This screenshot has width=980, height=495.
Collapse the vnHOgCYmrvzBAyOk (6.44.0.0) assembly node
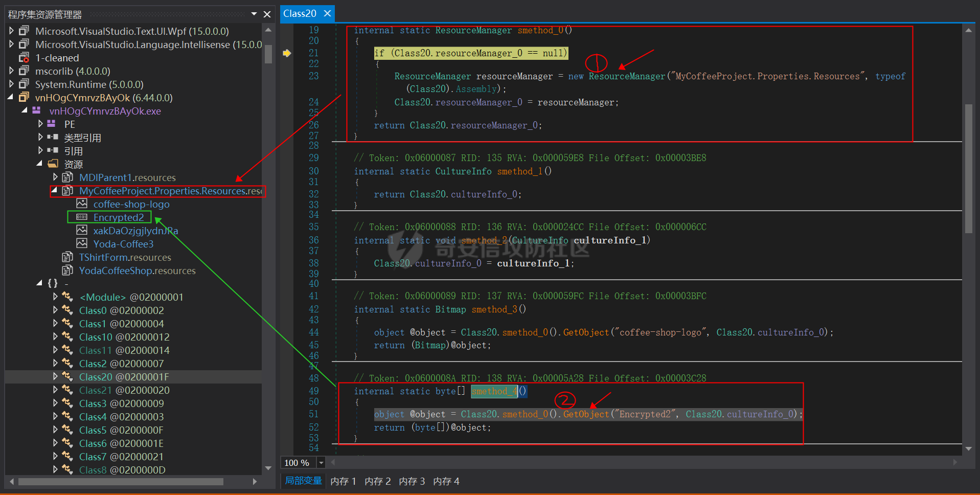[11, 97]
